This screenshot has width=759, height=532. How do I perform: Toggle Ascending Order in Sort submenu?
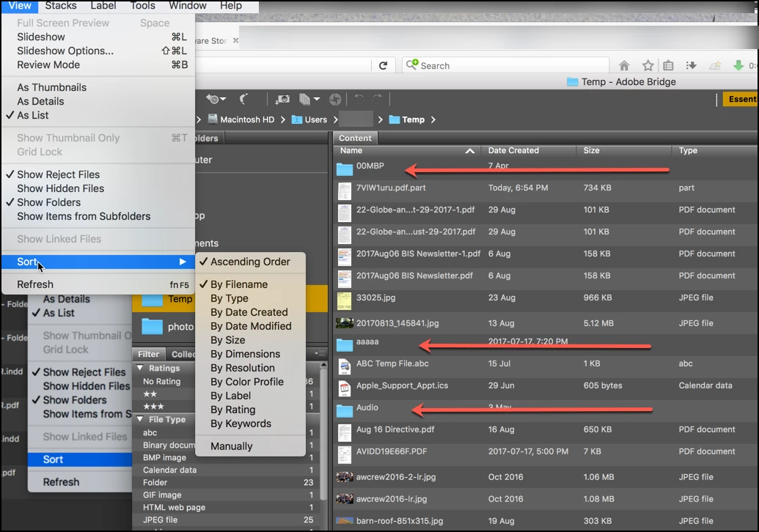250,262
